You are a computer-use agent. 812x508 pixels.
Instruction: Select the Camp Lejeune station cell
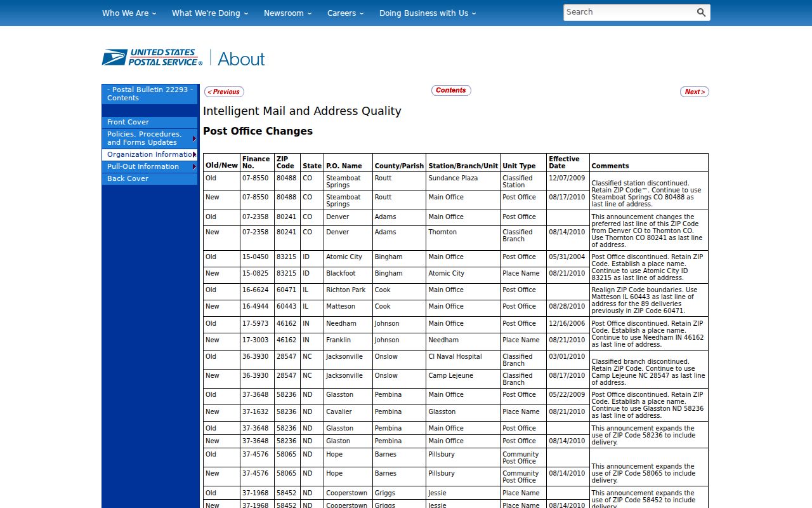coord(463,378)
